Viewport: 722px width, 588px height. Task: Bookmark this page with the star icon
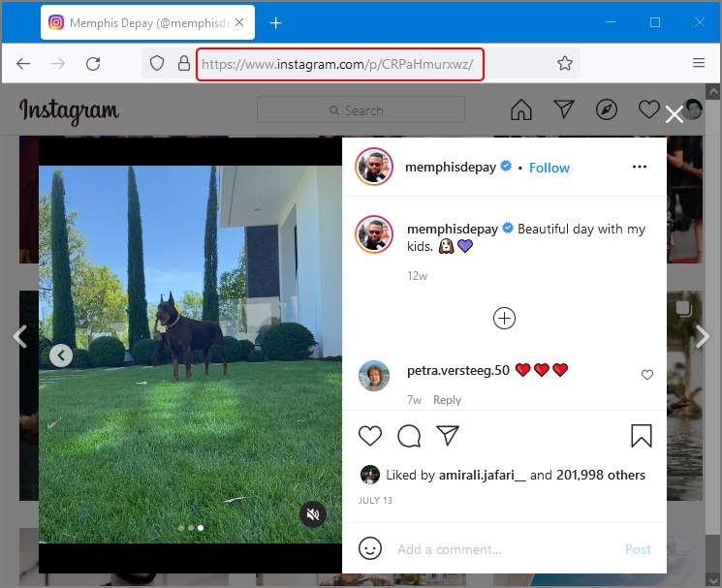pos(565,63)
